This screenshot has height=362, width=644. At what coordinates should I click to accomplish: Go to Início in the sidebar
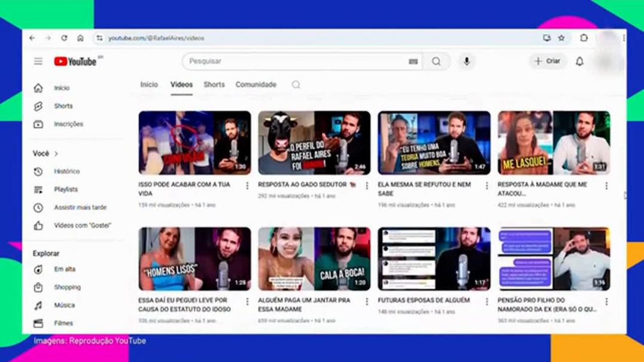tap(62, 88)
